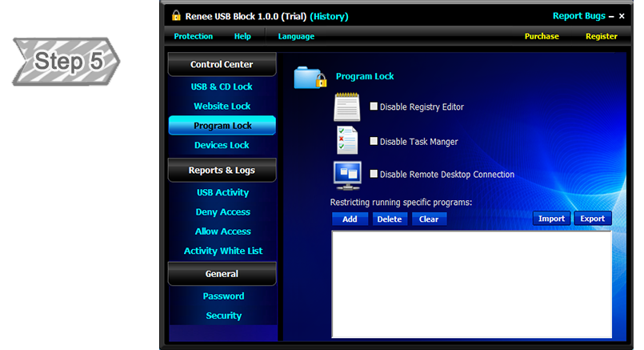Click inside the restricted programs list box
Viewport: 644px width, 350px height.
(471, 284)
